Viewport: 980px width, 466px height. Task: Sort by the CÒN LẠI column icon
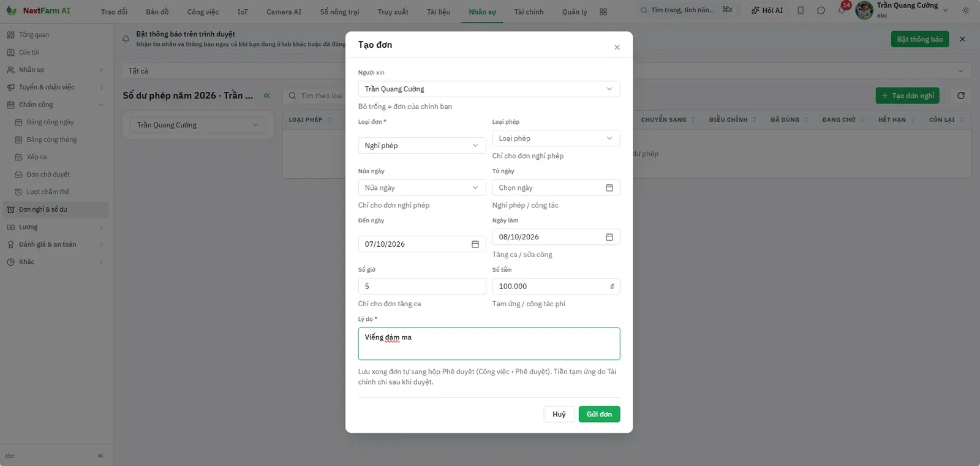pyautogui.click(x=961, y=119)
